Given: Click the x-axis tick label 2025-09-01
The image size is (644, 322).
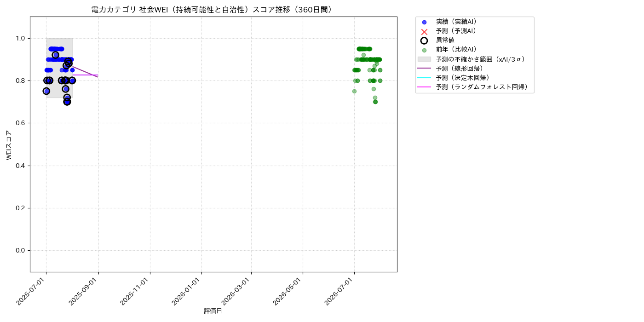Looking at the screenshot, I should (84, 291).
